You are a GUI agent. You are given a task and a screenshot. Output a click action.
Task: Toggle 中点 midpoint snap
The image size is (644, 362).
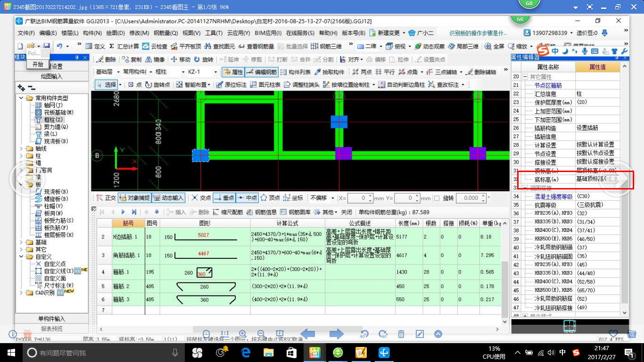click(x=247, y=198)
